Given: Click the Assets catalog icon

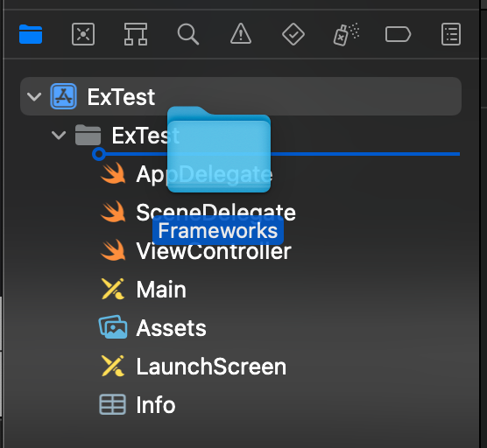Looking at the screenshot, I should [x=113, y=327].
